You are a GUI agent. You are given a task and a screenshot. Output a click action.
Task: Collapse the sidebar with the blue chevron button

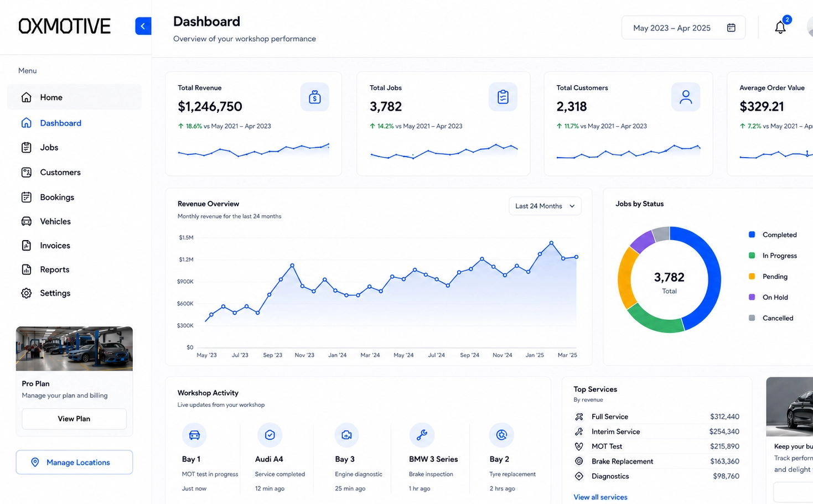143,26
